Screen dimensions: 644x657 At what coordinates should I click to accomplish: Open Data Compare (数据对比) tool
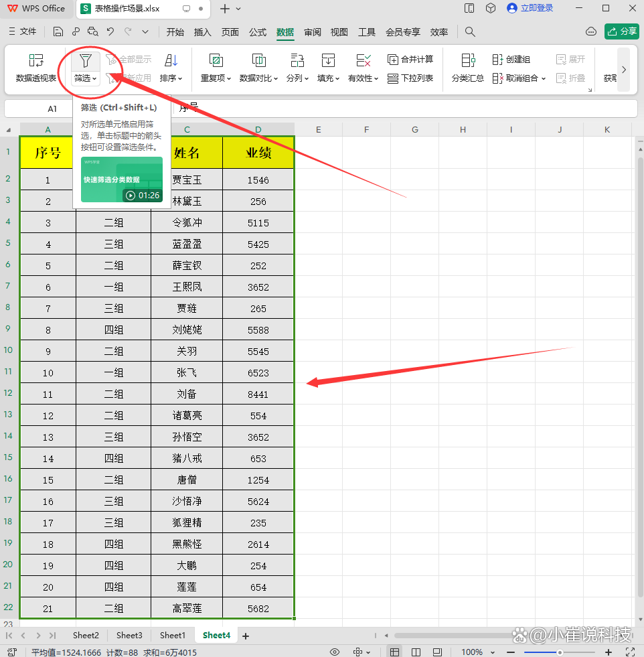pyautogui.click(x=258, y=68)
